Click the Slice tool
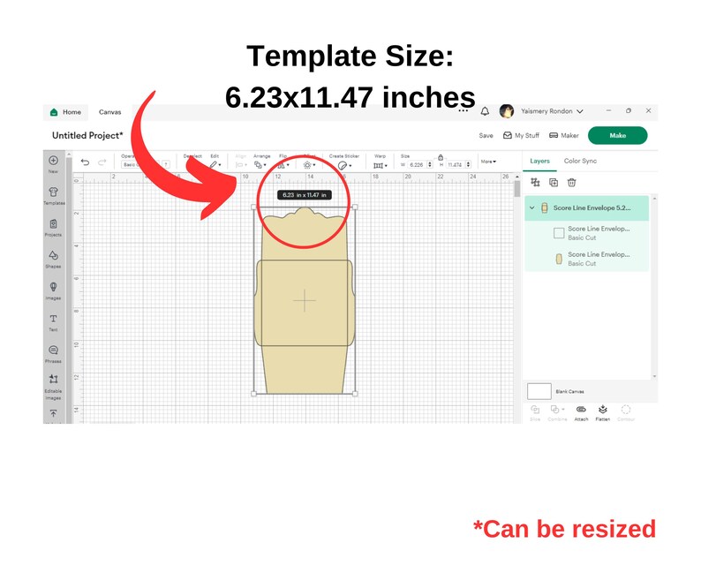This screenshot has height=588, width=701. [535, 412]
